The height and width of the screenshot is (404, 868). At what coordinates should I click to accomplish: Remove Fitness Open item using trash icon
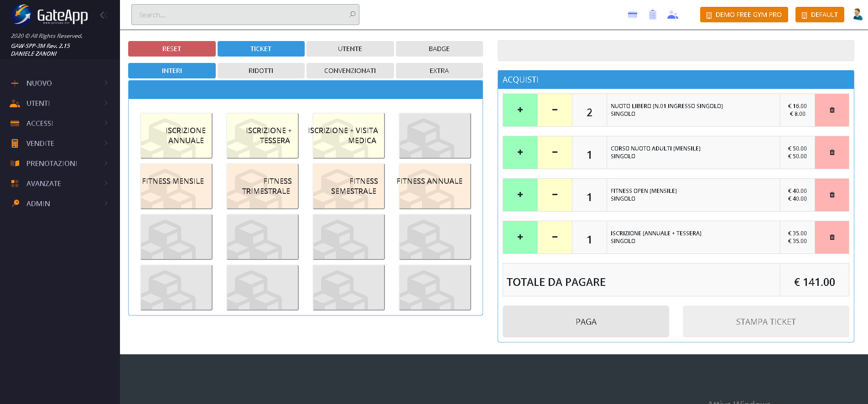click(x=832, y=195)
